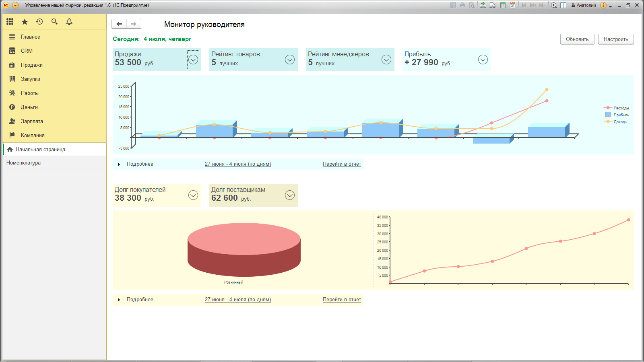Image resolution: width=644 pixels, height=362 pixels.
Task: Click last point of debt line chart
Action: (628, 220)
